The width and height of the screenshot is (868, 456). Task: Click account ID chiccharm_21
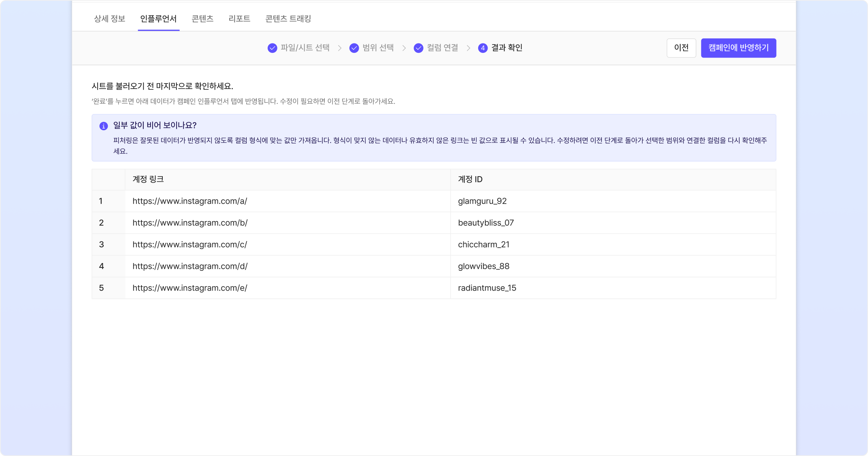click(484, 245)
